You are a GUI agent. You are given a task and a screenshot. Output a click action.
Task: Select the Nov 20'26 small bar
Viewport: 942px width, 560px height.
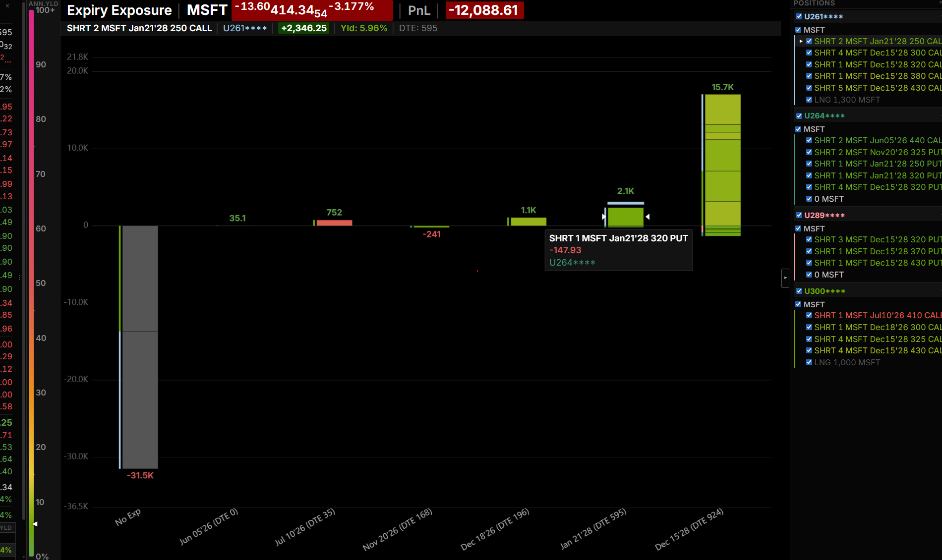pyautogui.click(x=431, y=226)
